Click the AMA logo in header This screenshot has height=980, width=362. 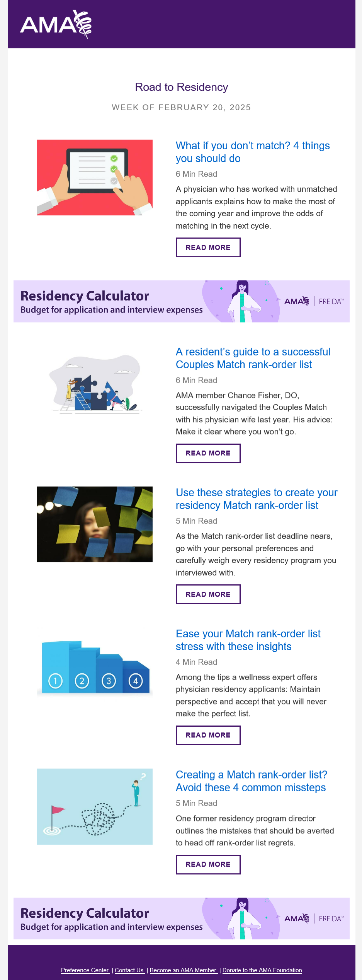[56, 24]
